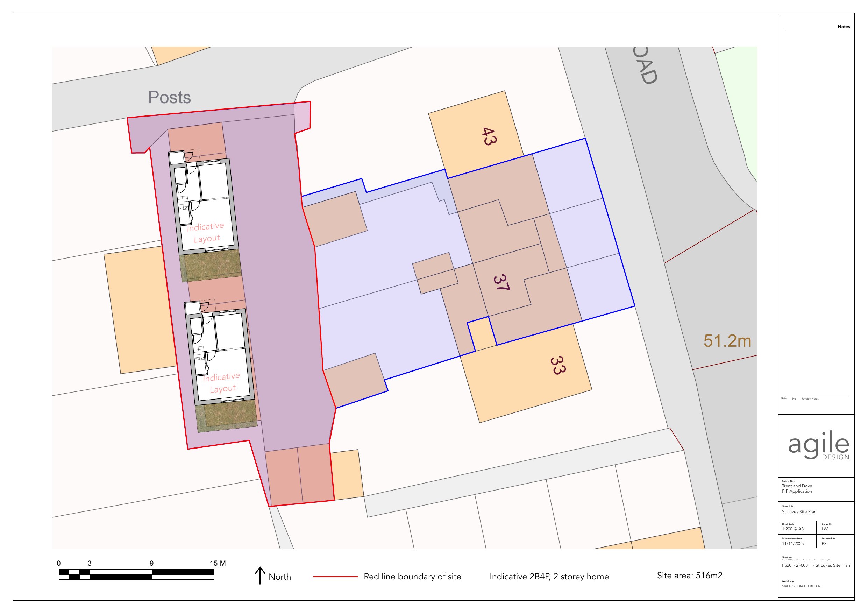Click Red line boundary of site text
The width and height of the screenshot is (868, 614).
(412, 577)
